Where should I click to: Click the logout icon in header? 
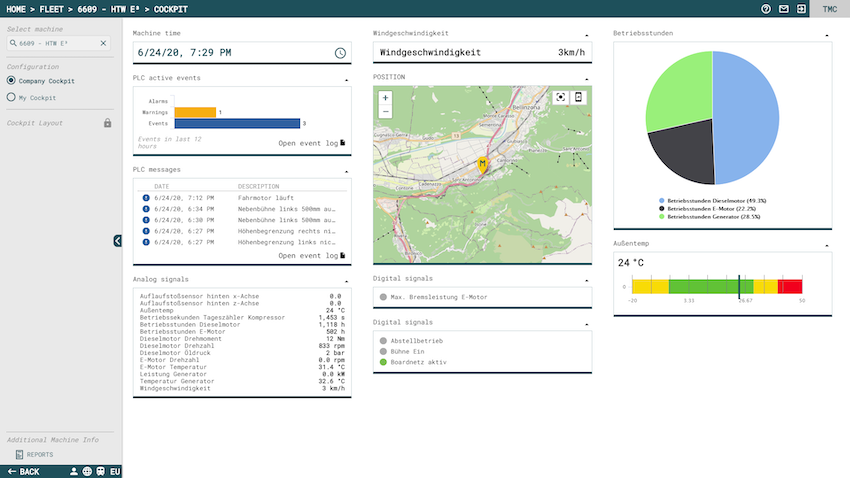pos(801,9)
